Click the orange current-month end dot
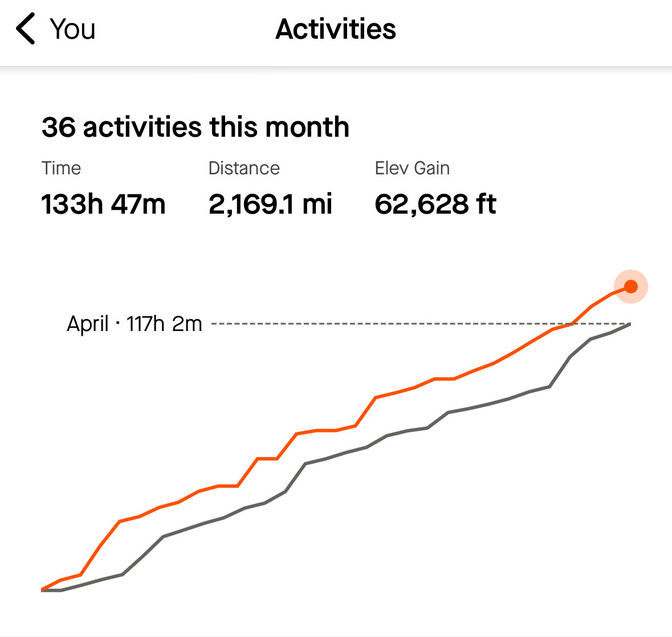This screenshot has height=637, width=672. (630, 286)
